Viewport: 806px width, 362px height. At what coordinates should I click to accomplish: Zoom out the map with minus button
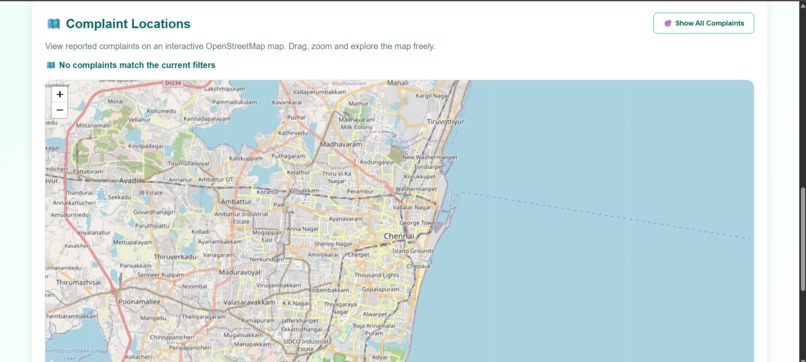pyautogui.click(x=60, y=110)
